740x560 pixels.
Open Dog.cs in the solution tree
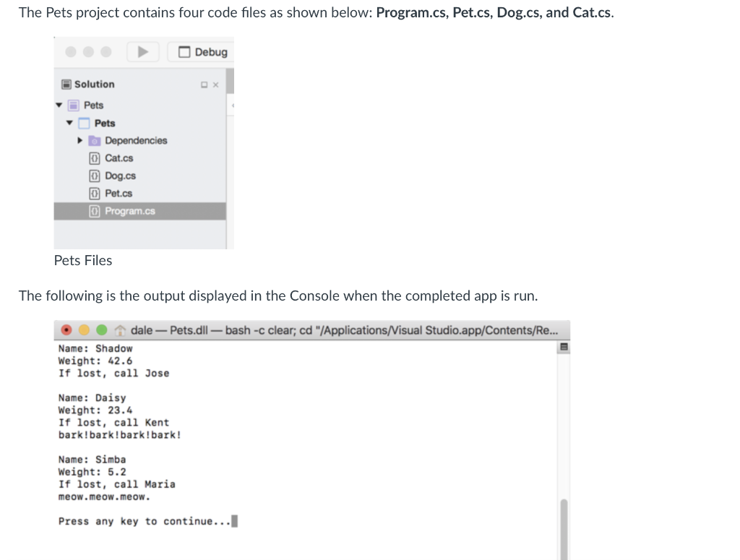[x=121, y=176]
